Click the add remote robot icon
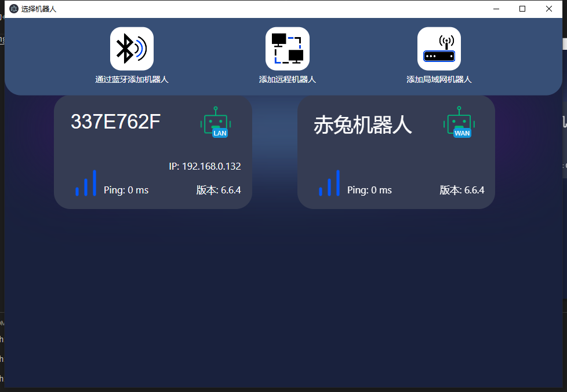This screenshot has height=392, width=567. point(288,49)
